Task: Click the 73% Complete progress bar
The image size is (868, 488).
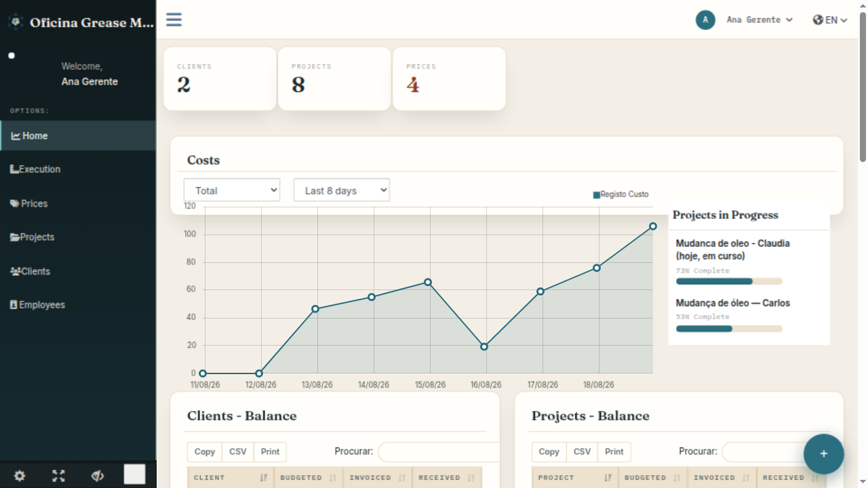Action: pos(729,281)
